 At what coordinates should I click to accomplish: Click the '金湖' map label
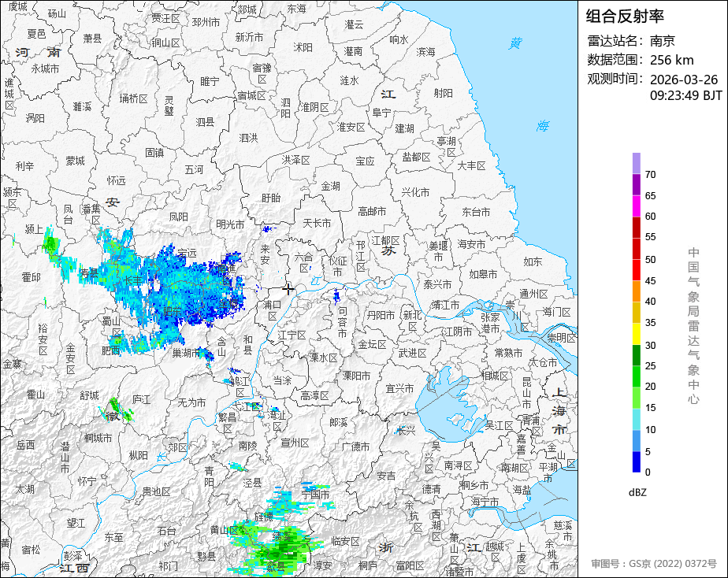tap(331, 186)
